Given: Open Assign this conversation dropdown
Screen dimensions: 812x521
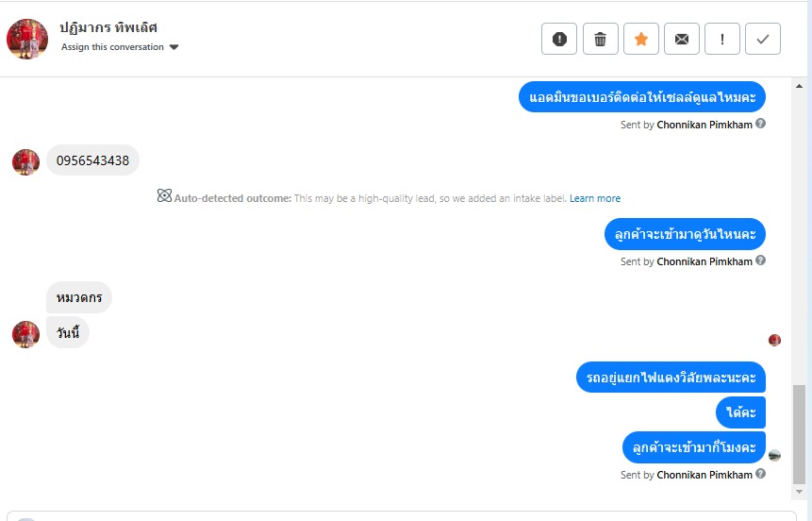Looking at the screenshot, I should [120, 47].
